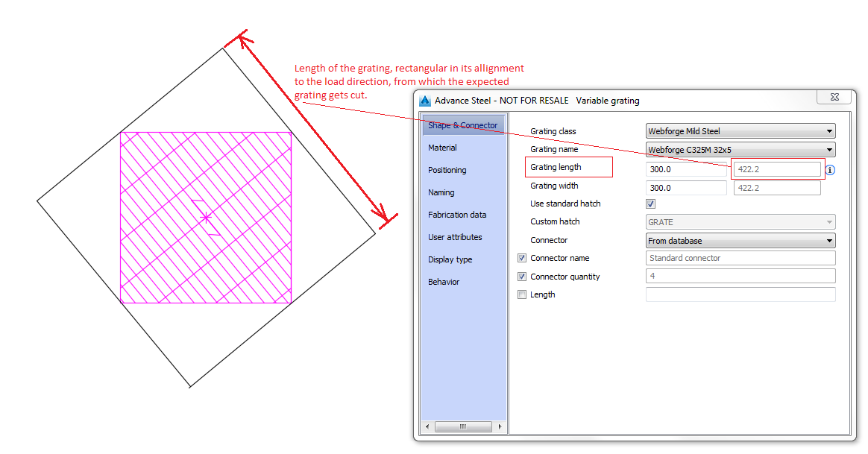
Task: Click the Connector quantity field showing 4
Action: (x=740, y=276)
